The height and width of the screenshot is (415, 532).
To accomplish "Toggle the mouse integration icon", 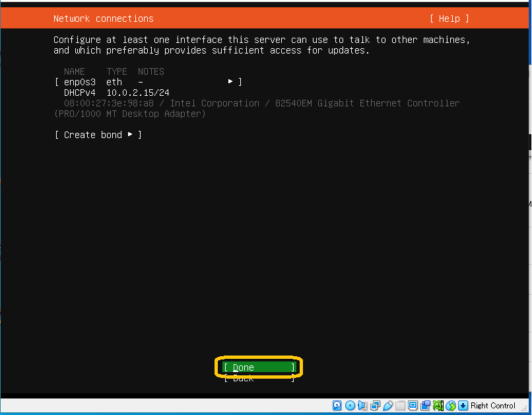I will (451, 406).
